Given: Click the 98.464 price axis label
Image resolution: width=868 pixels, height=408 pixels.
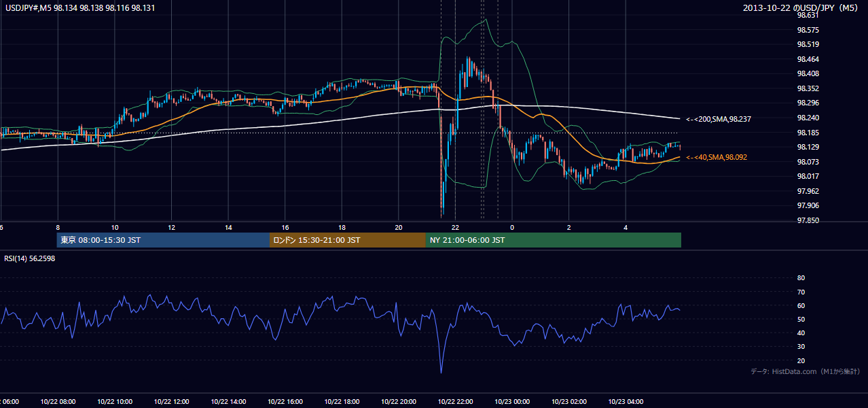Looking at the screenshot, I should pos(808,59).
